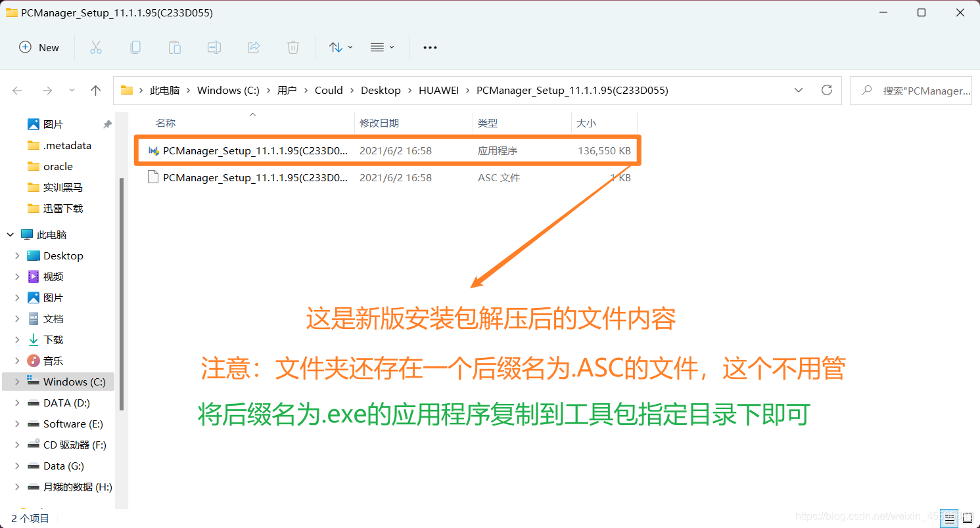The image size is (980, 528).
Task: Open 实训黑马 folder in sidebar
Action: pyautogui.click(x=63, y=187)
